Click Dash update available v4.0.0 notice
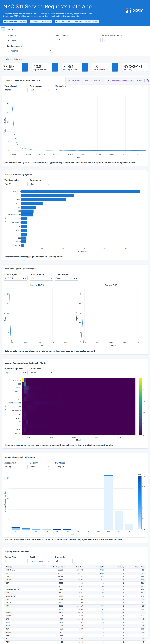Screen dimensions: 150x644 tap(122, 81)
